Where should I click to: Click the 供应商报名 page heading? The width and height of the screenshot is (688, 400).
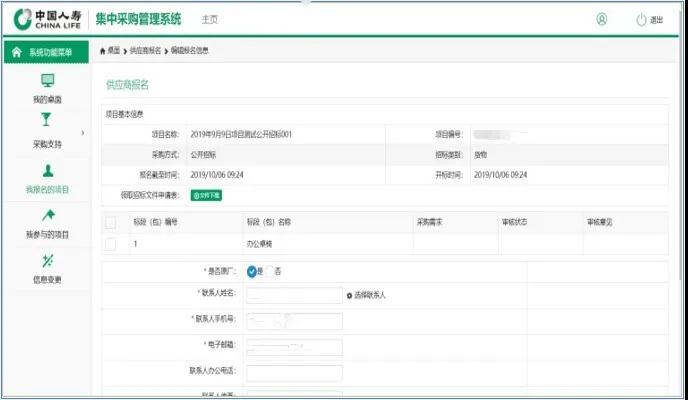pos(127,85)
